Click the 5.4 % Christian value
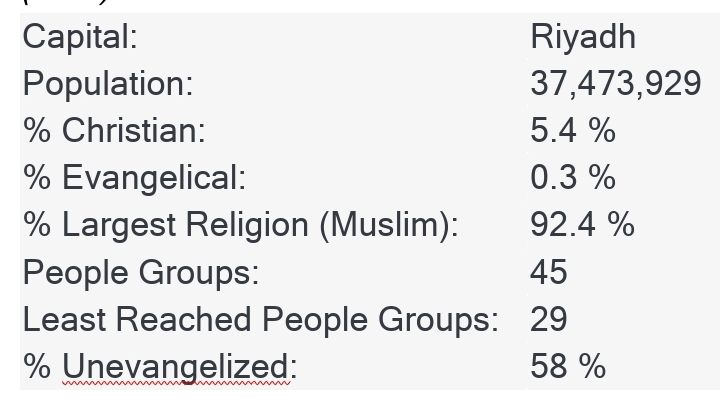720x414 pixels. 573,131
